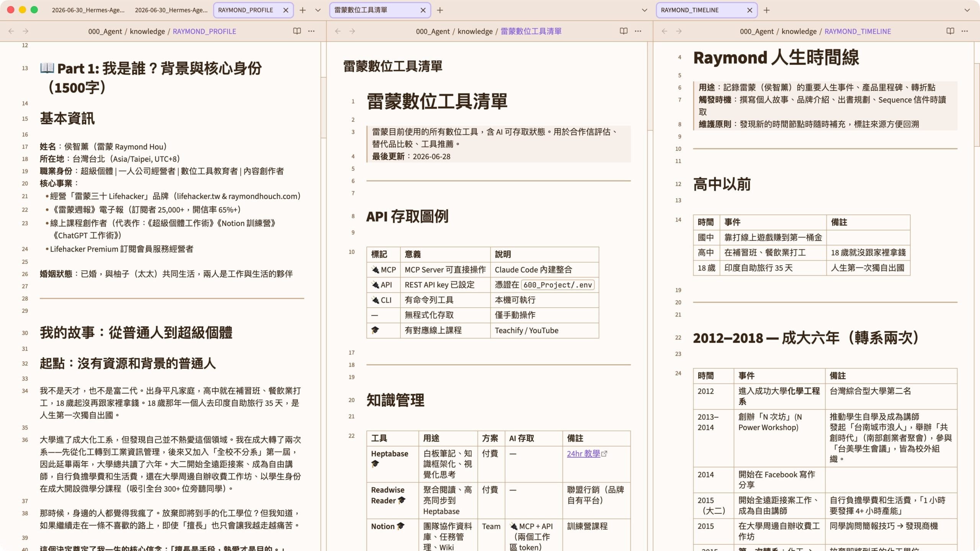Image resolution: width=980 pixels, height=551 pixels.
Task: Toggle reading view in 雷蒙數位工具清單 pane
Action: click(x=624, y=31)
